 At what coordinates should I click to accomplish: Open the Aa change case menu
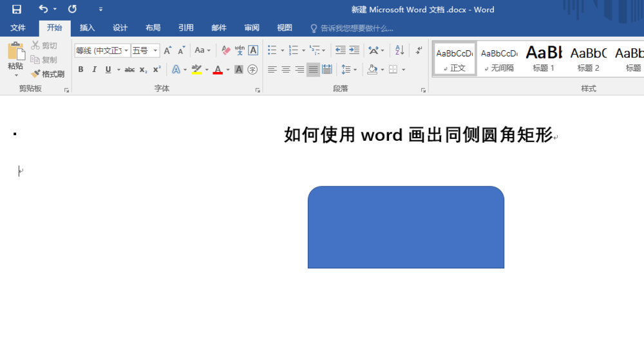tap(202, 50)
